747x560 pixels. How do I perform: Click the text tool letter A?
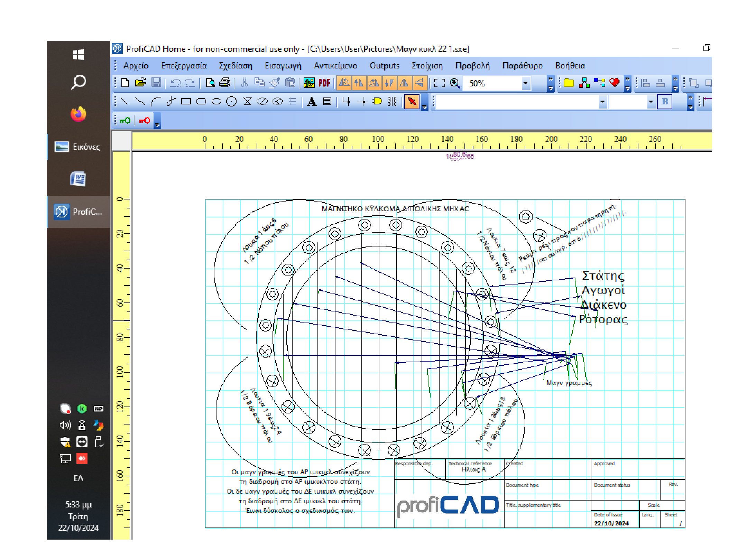[312, 101]
